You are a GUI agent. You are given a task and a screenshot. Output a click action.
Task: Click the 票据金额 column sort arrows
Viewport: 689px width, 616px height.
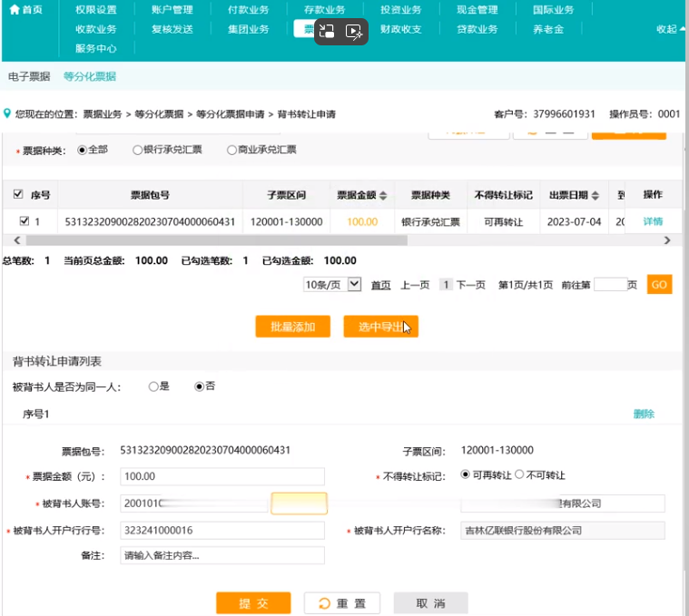click(x=383, y=196)
